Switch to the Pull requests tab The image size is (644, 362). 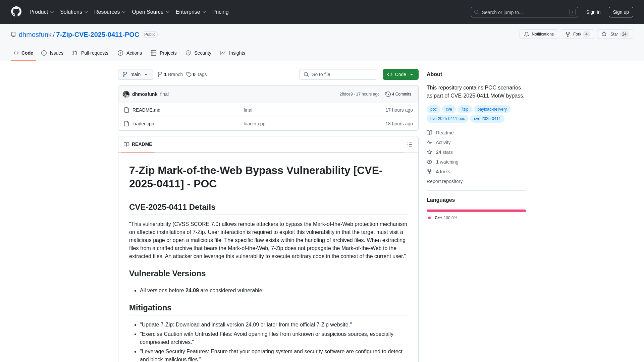click(x=90, y=53)
